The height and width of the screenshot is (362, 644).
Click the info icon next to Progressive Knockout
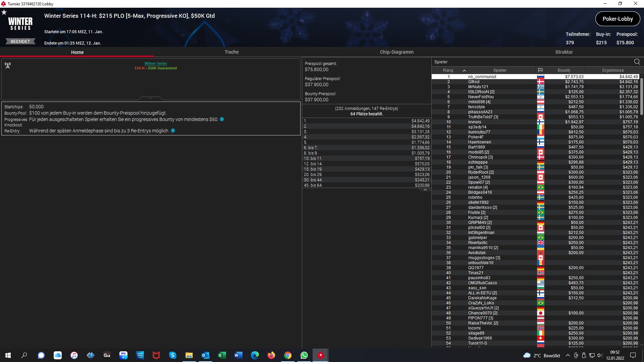tap(222, 119)
